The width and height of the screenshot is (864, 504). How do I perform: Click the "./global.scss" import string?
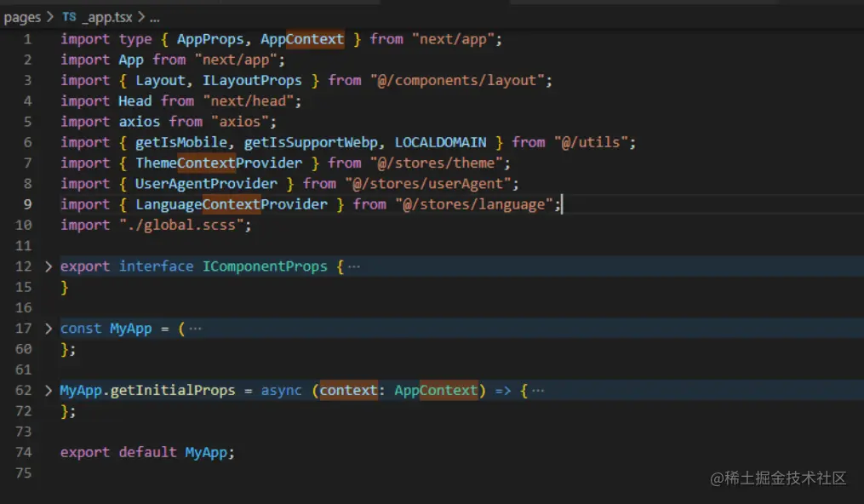coord(181,225)
